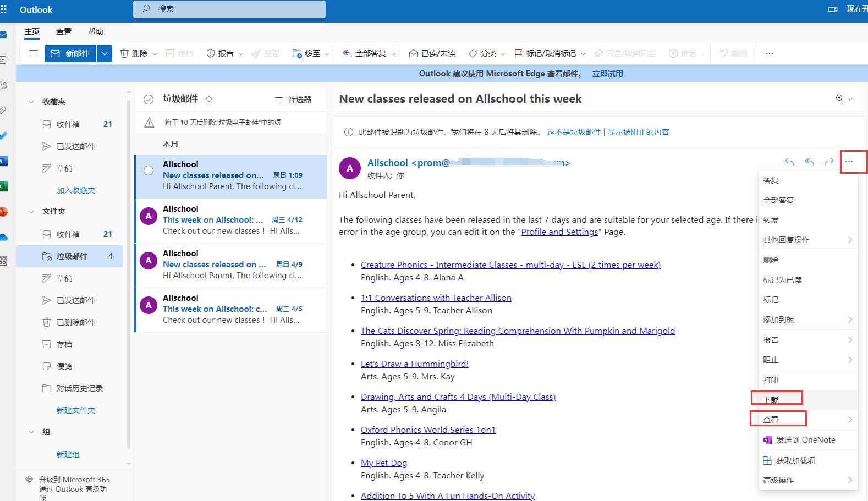Click the 已读/未读 envelope button

[432, 53]
